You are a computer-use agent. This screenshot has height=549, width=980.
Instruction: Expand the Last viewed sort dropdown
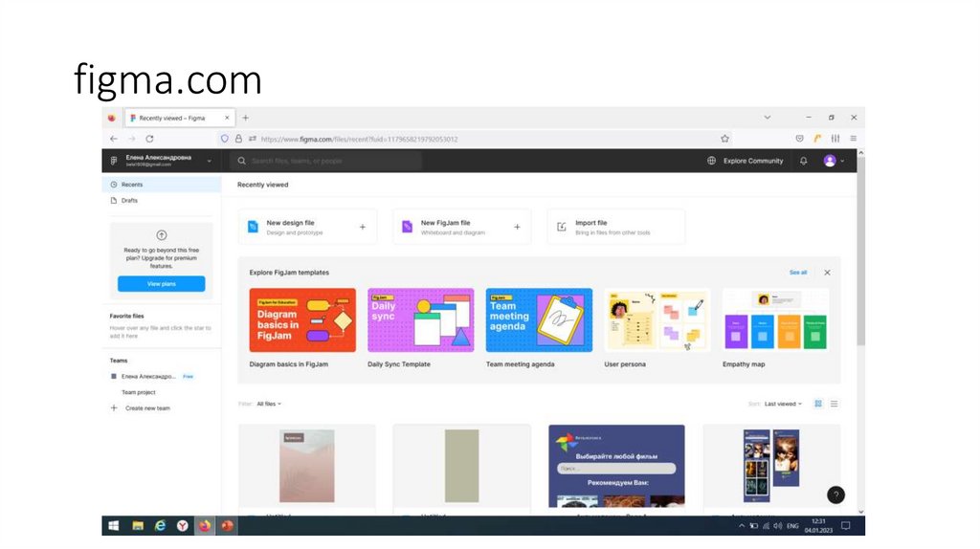783,404
